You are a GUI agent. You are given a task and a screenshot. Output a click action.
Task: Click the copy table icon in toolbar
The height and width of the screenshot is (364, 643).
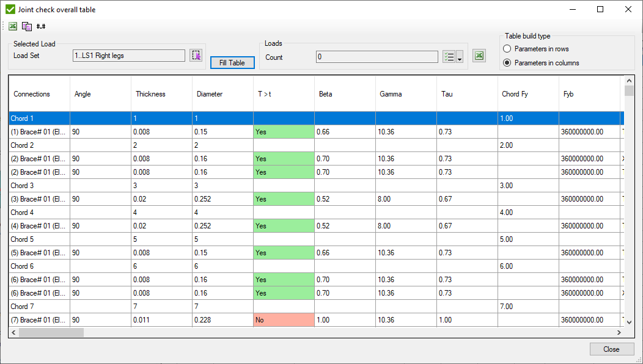point(27,26)
